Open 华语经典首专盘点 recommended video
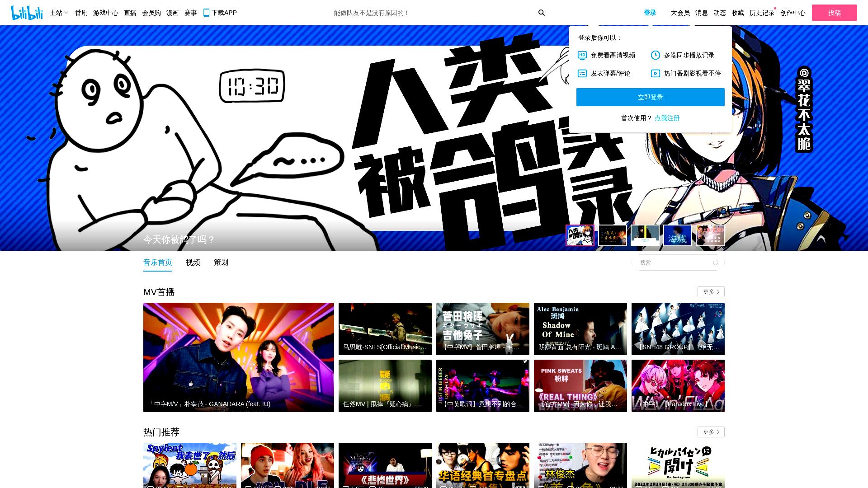This screenshot has height=488, width=868. pos(483,465)
